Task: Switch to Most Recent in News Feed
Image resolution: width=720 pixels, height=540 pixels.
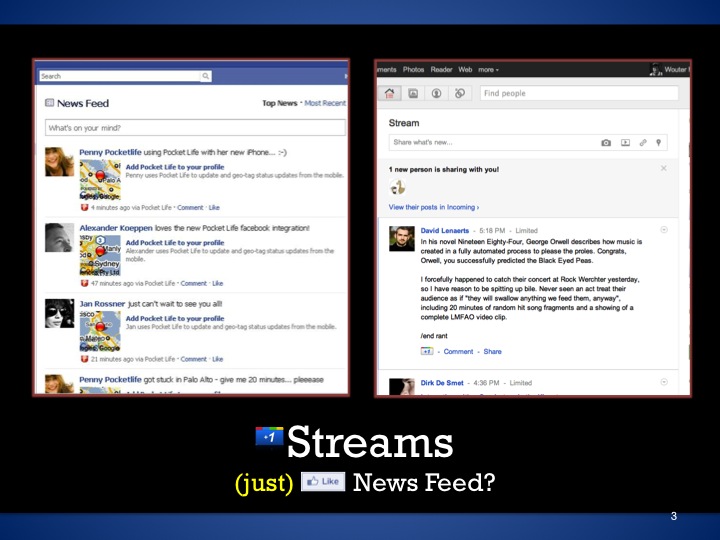Action: coord(325,103)
